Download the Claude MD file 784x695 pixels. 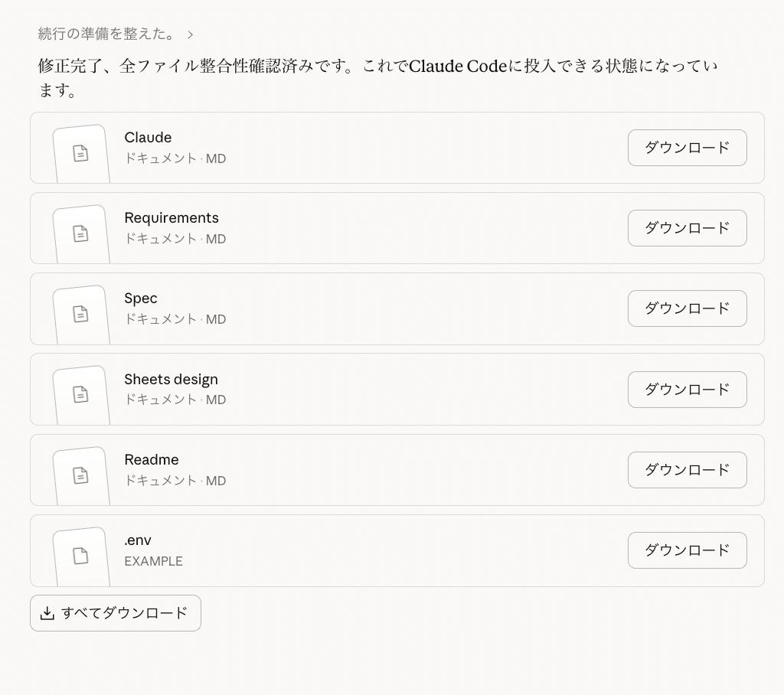coord(687,148)
